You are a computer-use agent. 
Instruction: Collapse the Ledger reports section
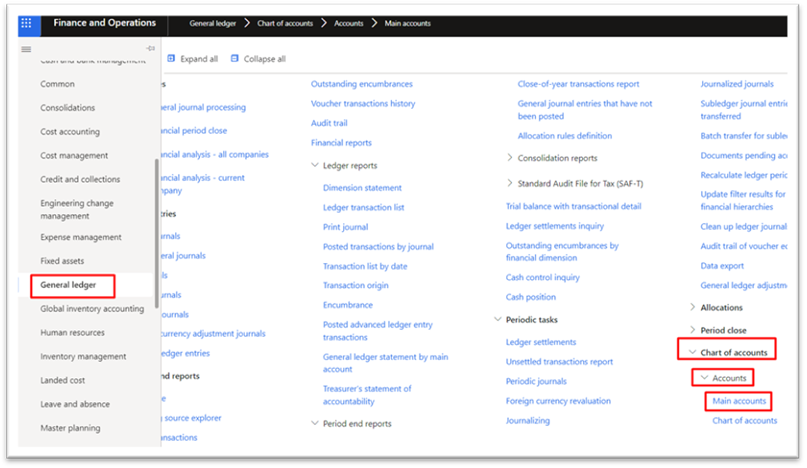click(x=315, y=165)
